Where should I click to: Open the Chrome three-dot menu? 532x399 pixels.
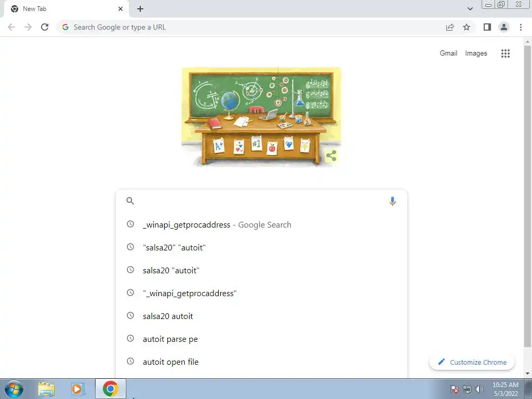pyautogui.click(x=521, y=27)
